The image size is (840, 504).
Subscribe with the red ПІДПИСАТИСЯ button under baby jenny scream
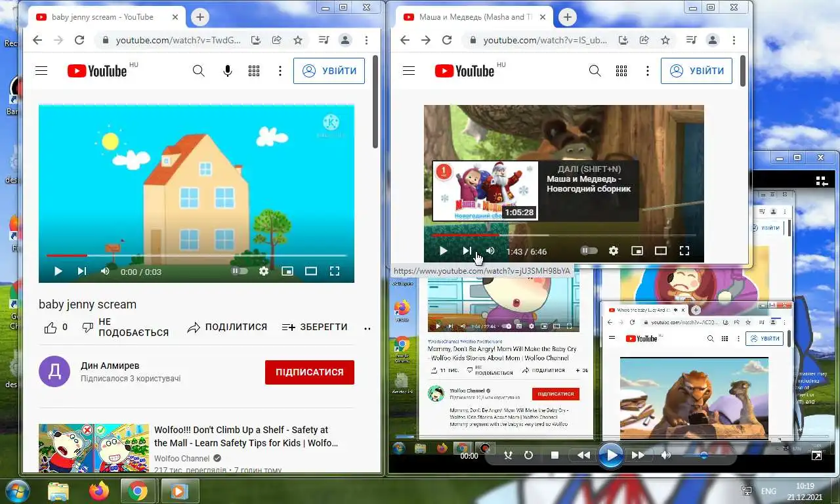[x=310, y=372]
